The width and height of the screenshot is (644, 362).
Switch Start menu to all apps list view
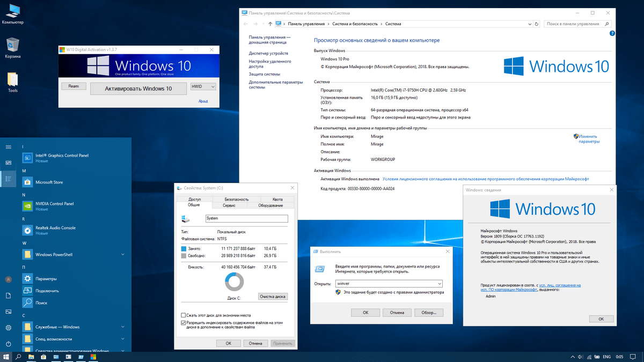point(8,179)
